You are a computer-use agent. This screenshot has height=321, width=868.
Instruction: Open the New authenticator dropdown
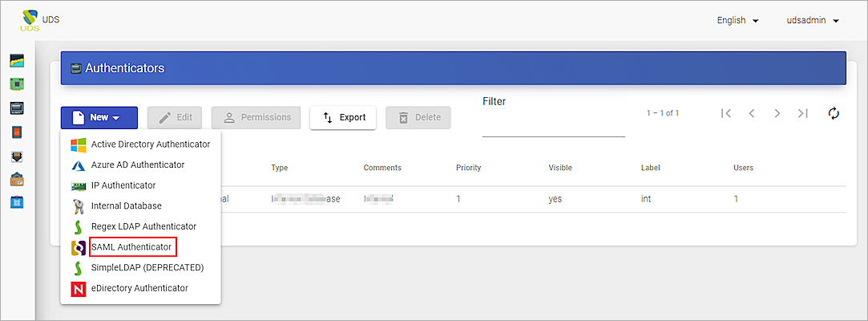point(99,117)
